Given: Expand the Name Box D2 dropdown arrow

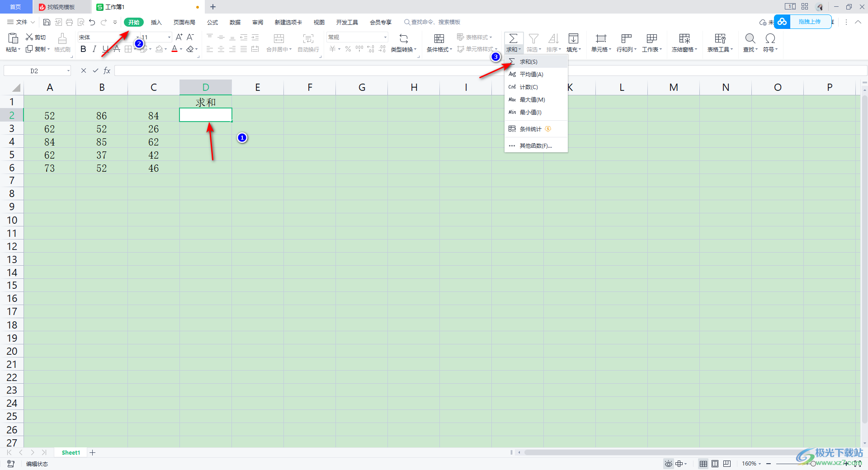Looking at the screenshot, I should coord(68,70).
